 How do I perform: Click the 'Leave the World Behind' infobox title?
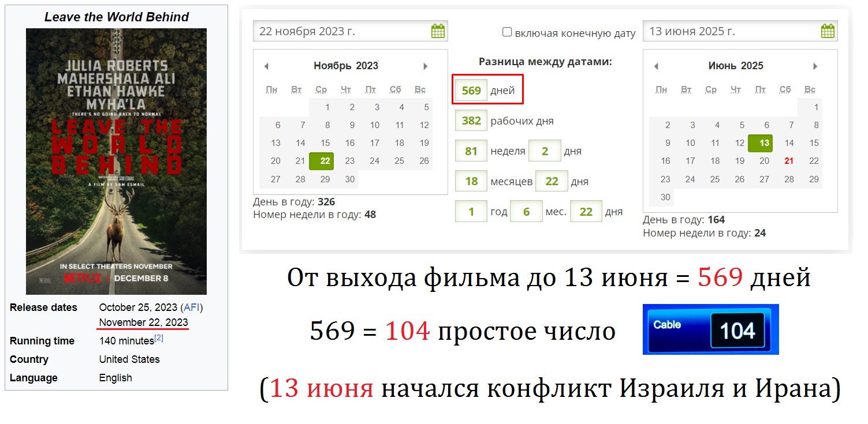click(x=117, y=17)
